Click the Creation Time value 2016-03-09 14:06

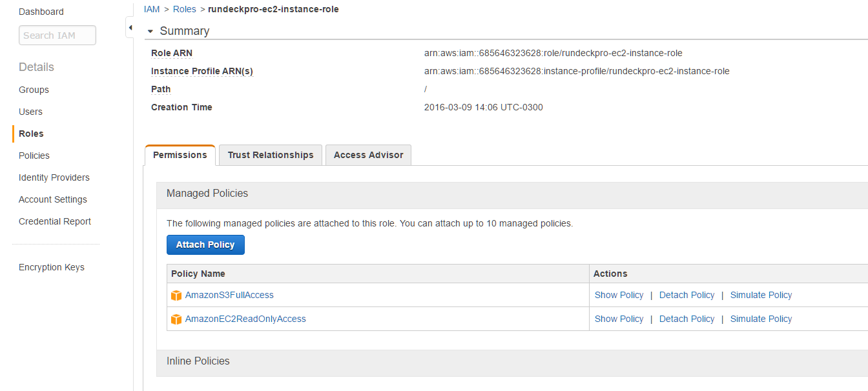(x=483, y=107)
